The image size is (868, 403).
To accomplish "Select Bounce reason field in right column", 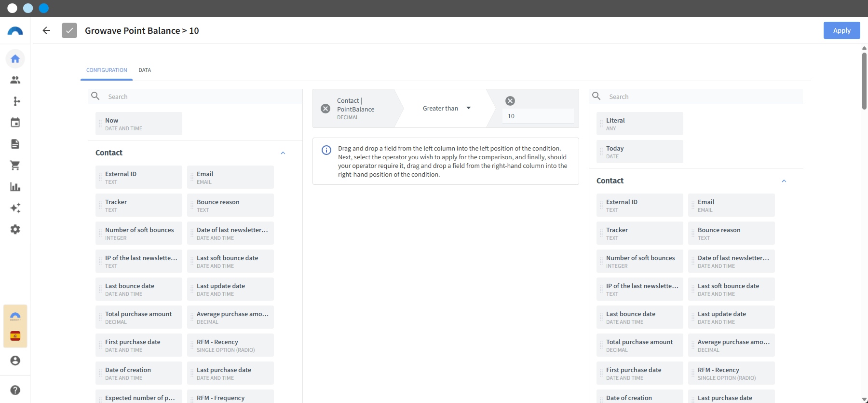I will pyautogui.click(x=732, y=233).
